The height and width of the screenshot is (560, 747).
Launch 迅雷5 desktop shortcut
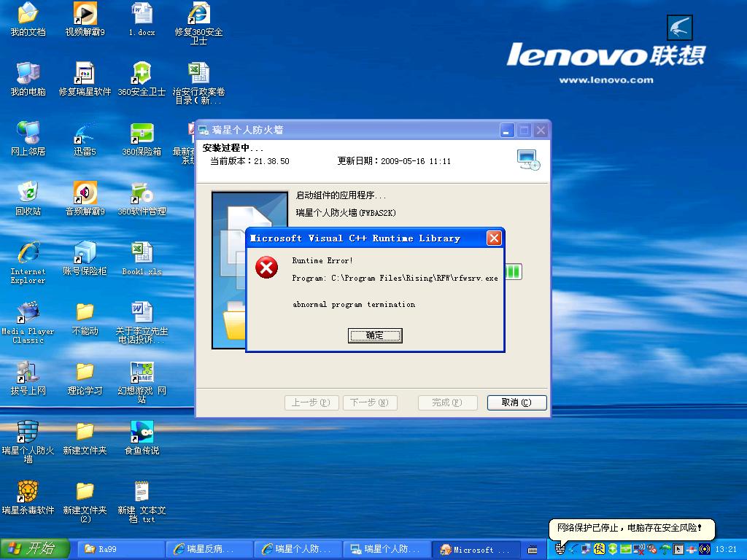tap(85, 139)
